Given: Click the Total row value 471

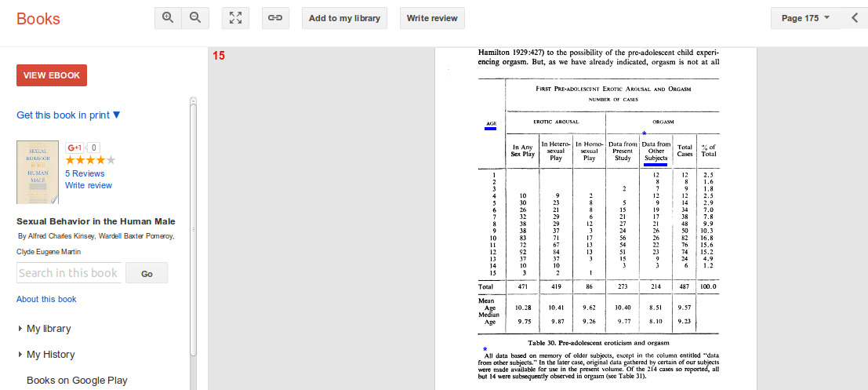Looking at the screenshot, I should (x=522, y=287).
